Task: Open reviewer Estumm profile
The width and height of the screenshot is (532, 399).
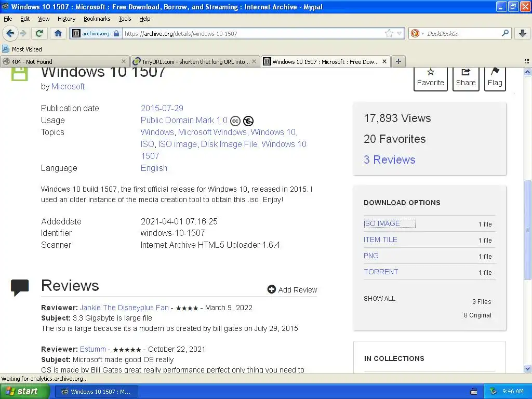Action: [x=93, y=349]
